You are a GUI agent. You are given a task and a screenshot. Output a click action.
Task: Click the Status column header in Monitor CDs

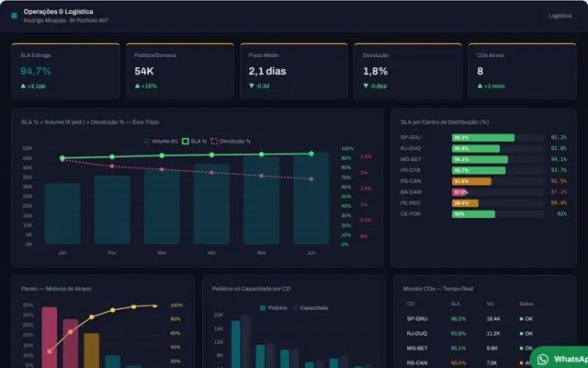(x=526, y=304)
